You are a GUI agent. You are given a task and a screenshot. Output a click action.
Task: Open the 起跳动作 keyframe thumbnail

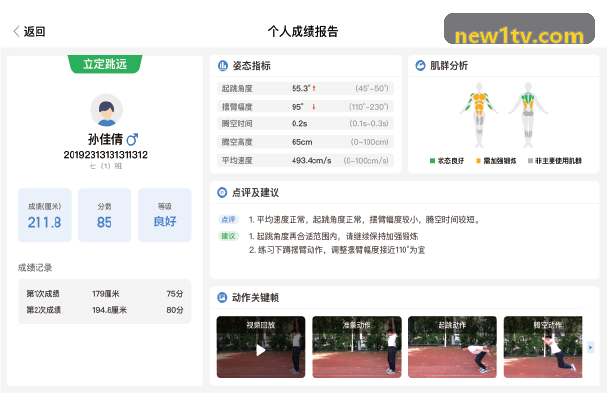click(452, 347)
